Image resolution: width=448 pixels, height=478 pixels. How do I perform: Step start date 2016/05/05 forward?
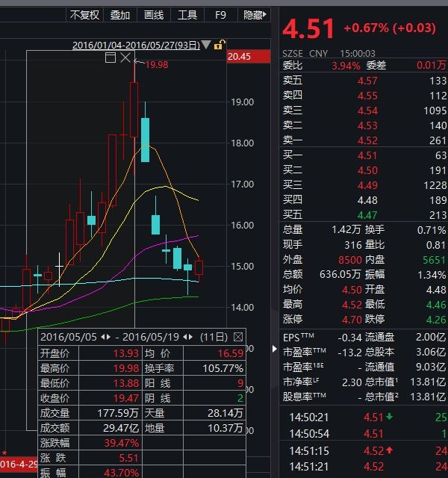click(108, 337)
